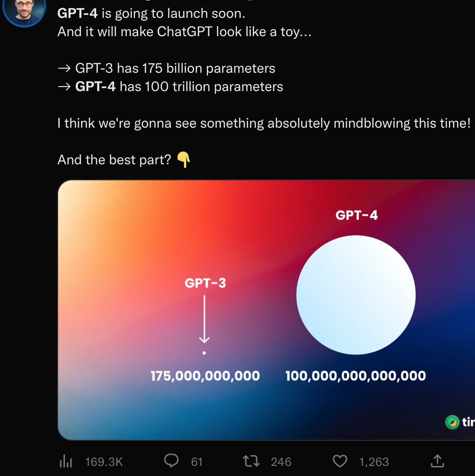Click the 1,263 likes count
The width and height of the screenshot is (475, 476).
374,462
